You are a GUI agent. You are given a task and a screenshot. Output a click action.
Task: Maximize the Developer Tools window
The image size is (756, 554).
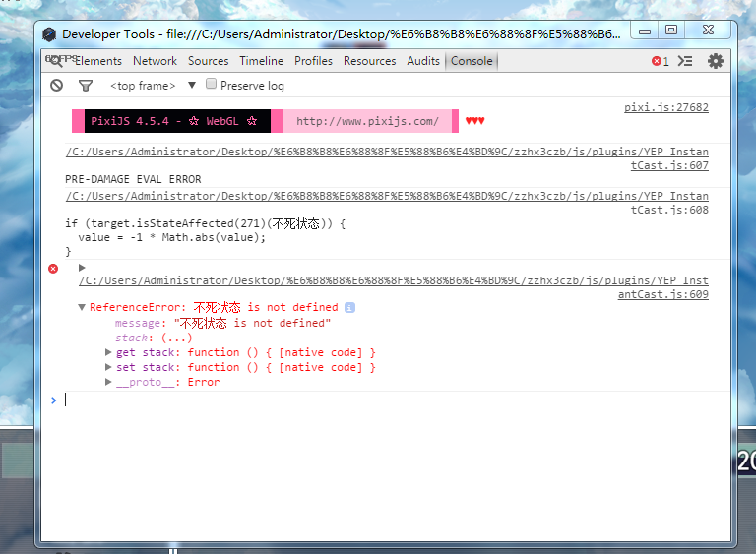[x=671, y=30]
